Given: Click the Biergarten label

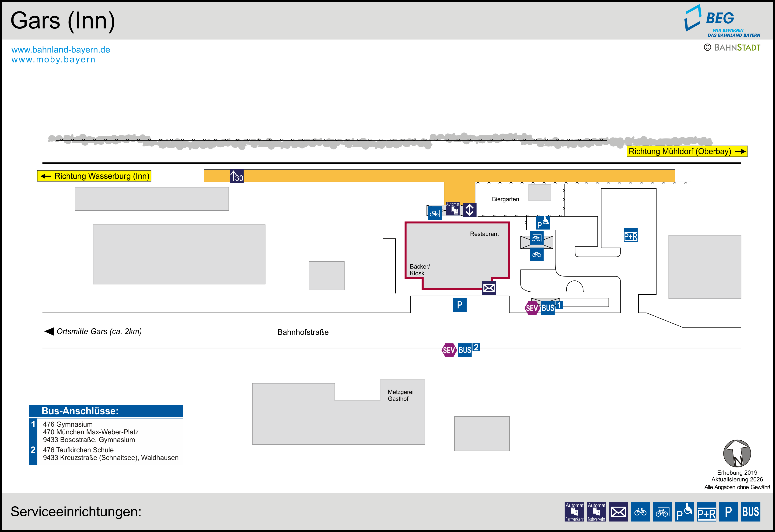Looking at the screenshot, I should (x=506, y=199).
